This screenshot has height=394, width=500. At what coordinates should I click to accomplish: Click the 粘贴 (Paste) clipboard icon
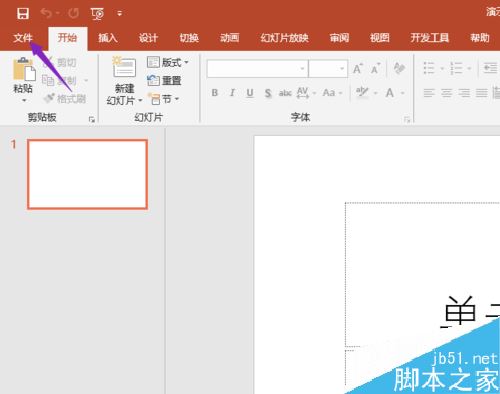pyautogui.click(x=24, y=69)
